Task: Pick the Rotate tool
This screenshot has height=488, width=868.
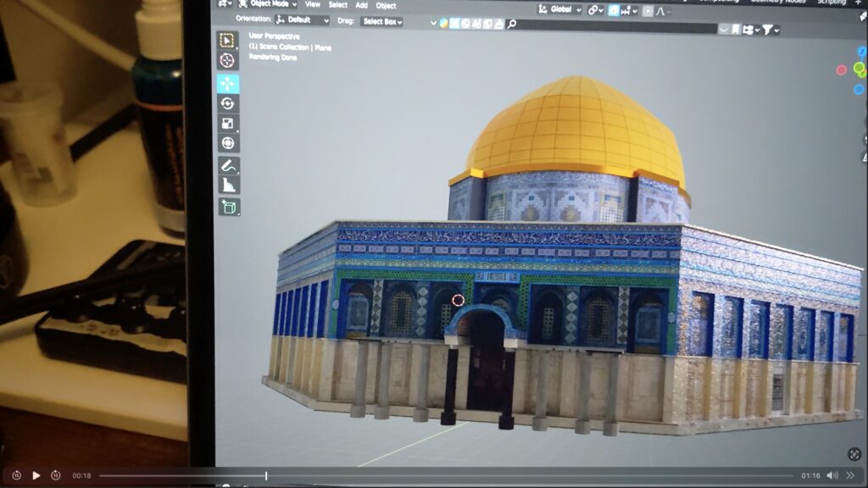Action: point(227,103)
